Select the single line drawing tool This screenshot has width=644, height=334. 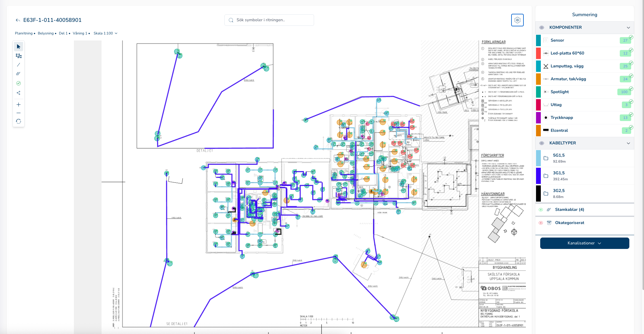pyautogui.click(x=19, y=65)
